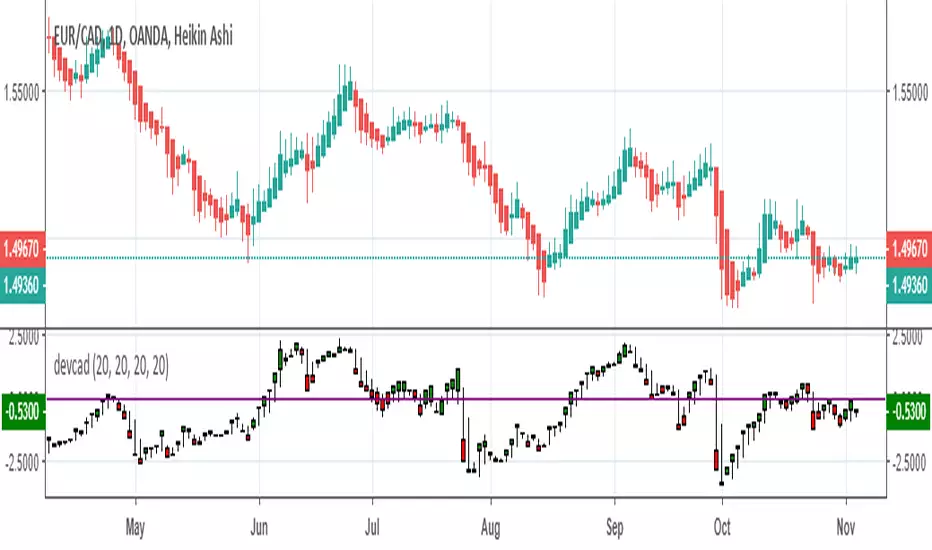Click the Jun label on the time axis
The image size is (932, 550).
point(260,522)
